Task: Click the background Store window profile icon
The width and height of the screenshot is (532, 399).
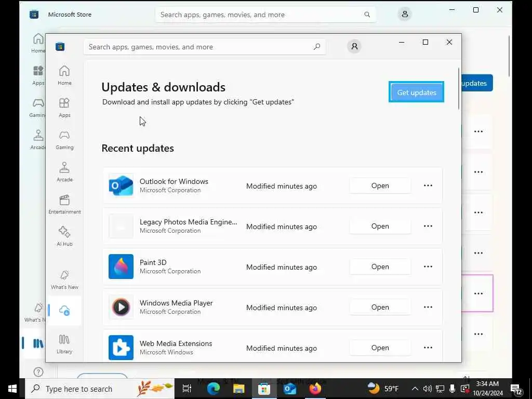Action: coord(404,14)
